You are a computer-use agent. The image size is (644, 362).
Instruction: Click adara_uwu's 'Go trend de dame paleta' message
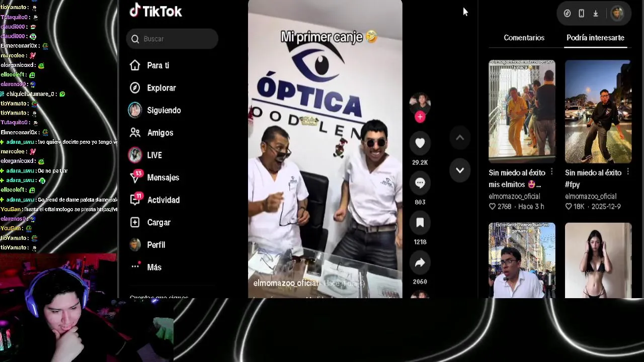59,200
